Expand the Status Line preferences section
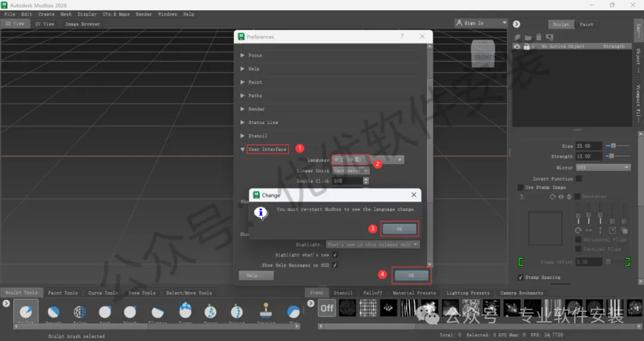This screenshot has width=644, height=341. [x=242, y=122]
